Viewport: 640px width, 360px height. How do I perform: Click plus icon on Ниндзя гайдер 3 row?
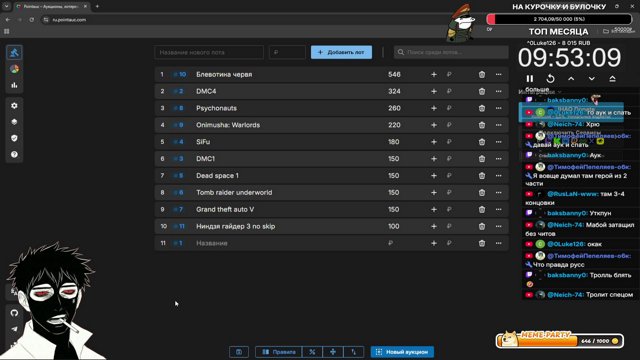pyautogui.click(x=433, y=226)
